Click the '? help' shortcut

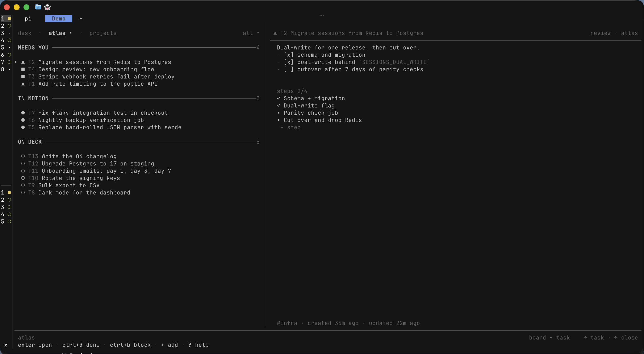tap(198, 345)
